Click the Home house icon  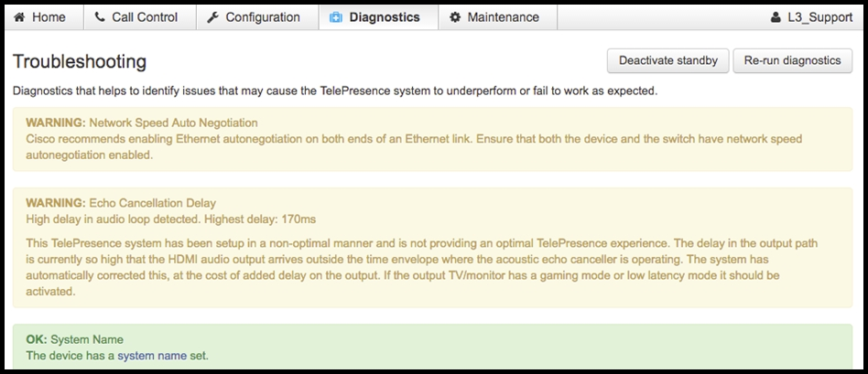click(x=19, y=17)
